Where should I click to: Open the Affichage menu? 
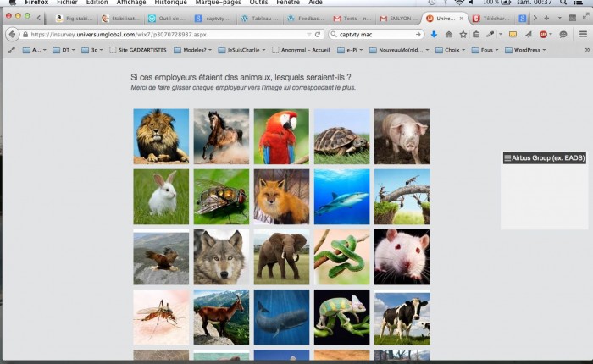click(130, 3)
